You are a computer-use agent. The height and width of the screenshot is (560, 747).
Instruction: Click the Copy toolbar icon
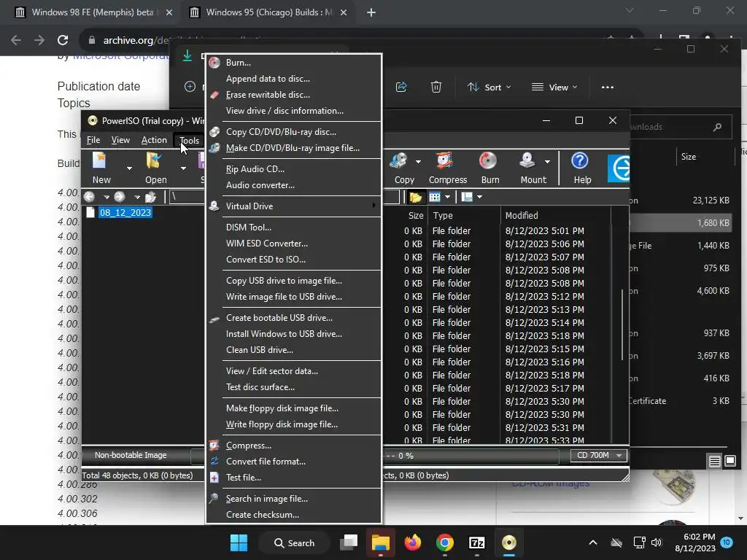404,168
